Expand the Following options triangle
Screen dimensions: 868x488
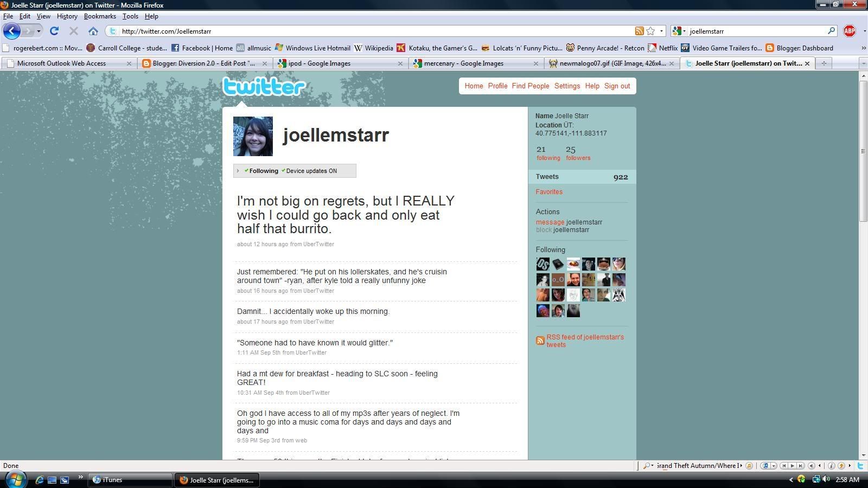[x=238, y=171]
